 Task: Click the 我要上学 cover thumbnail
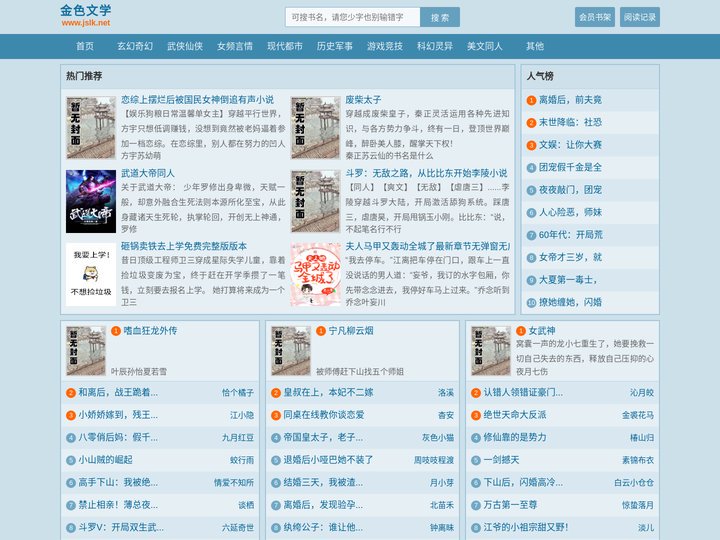(x=91, y=275)
